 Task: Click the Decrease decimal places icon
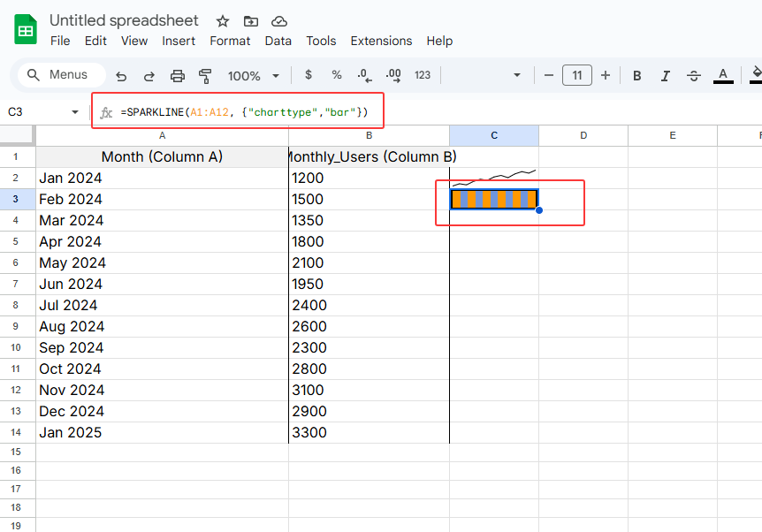tap(365, 75)
